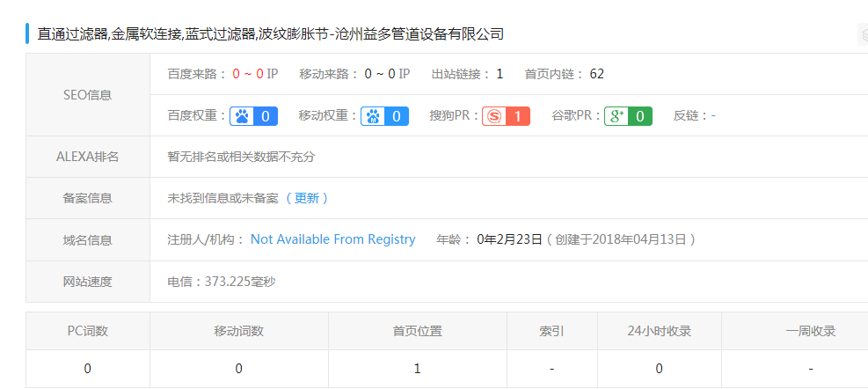
Task: Click the 首页内链 count 62
Action: pyautogui.click(x=596, y=74)
